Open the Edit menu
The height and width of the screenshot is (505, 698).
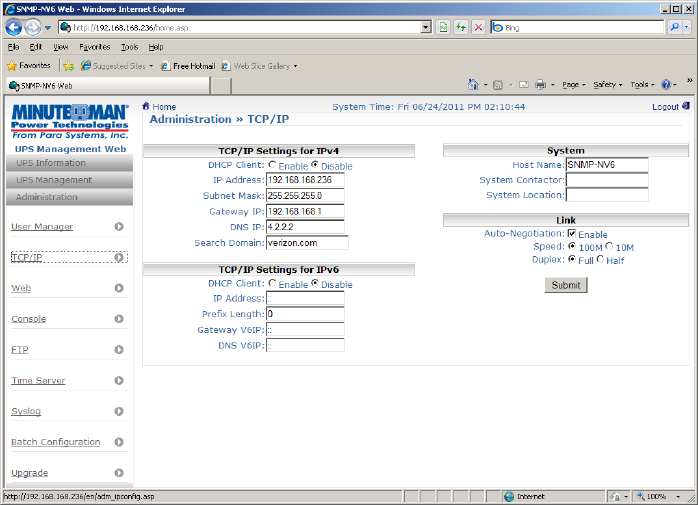[x=36, y=47]
